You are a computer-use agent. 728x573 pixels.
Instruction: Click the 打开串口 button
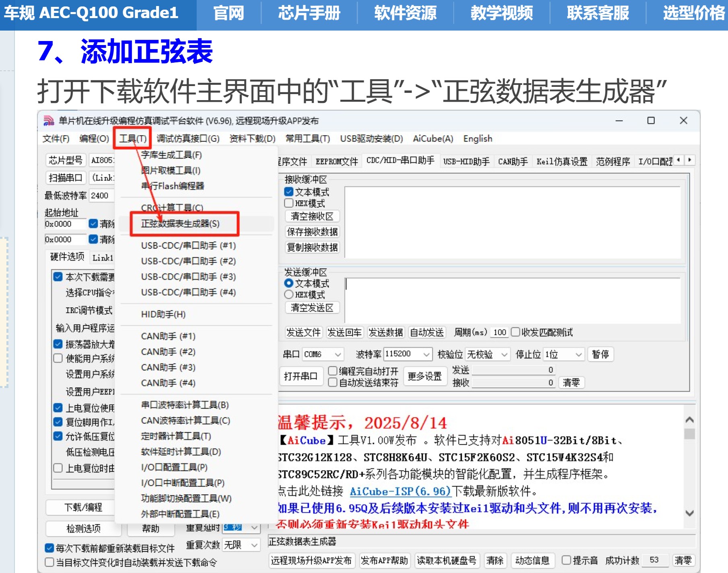click(x=301, y=376)
